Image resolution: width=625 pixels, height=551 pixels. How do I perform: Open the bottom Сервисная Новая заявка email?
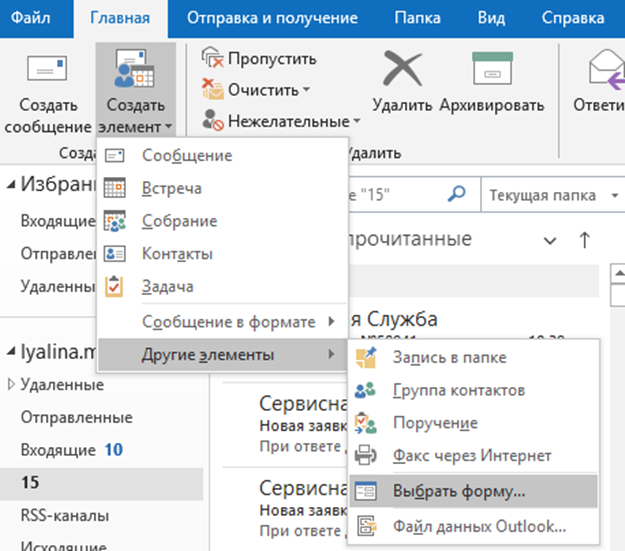click(x=285, y=510)
